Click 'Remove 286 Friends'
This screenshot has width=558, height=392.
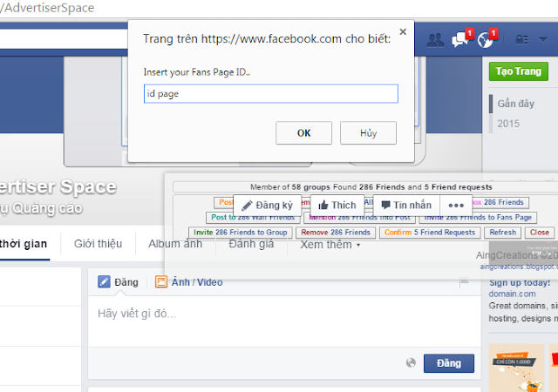[336, 233]
